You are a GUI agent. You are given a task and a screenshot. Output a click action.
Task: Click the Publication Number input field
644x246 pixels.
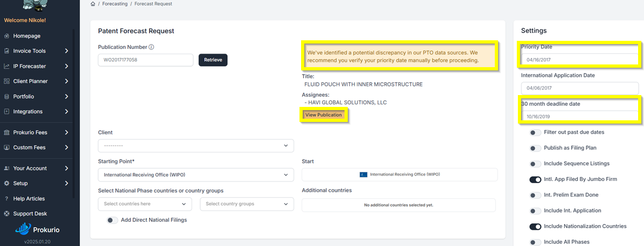click(145, 60)
